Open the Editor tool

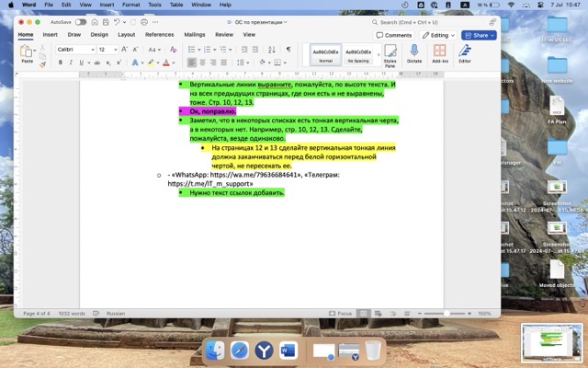[465, 53]
